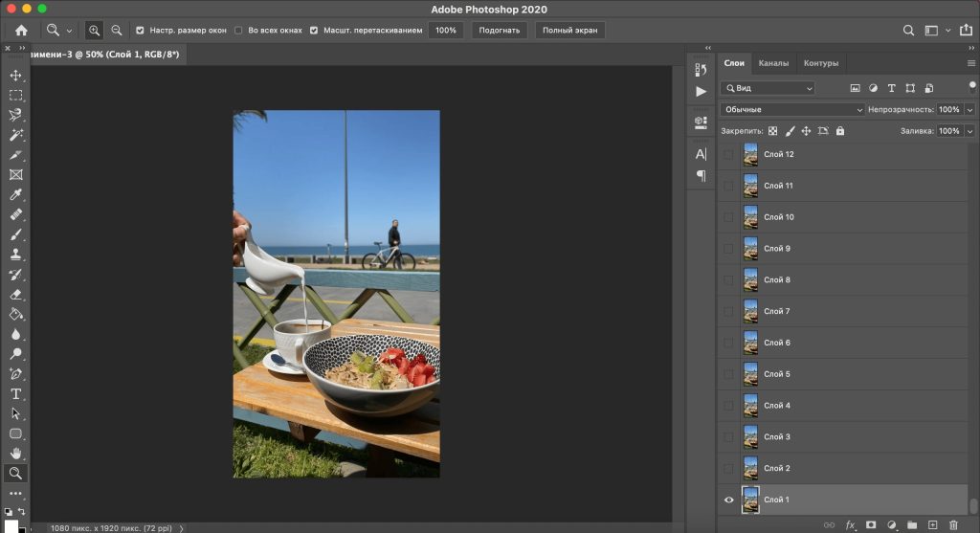
Task: Open the Обычные blend mode dropdown
Action: click(792, 110)
